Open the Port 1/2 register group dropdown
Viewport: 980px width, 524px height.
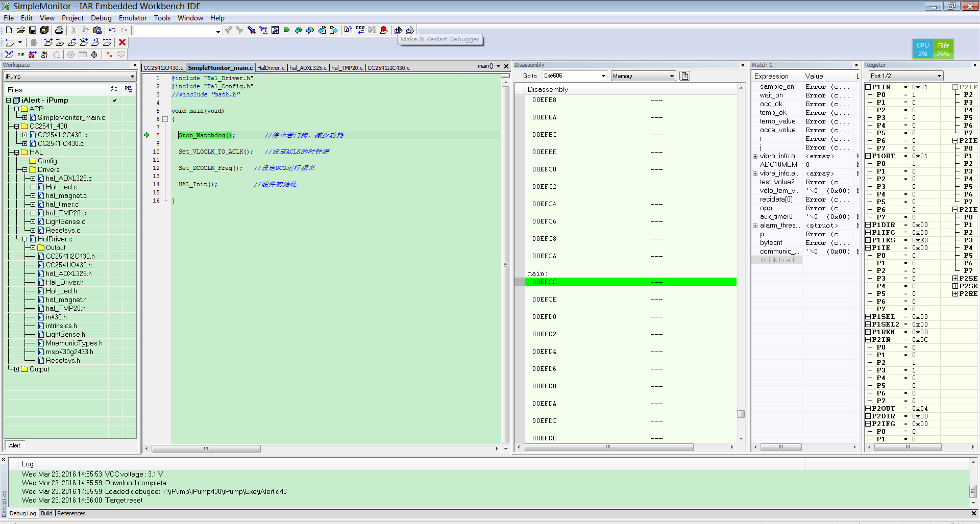906,76
